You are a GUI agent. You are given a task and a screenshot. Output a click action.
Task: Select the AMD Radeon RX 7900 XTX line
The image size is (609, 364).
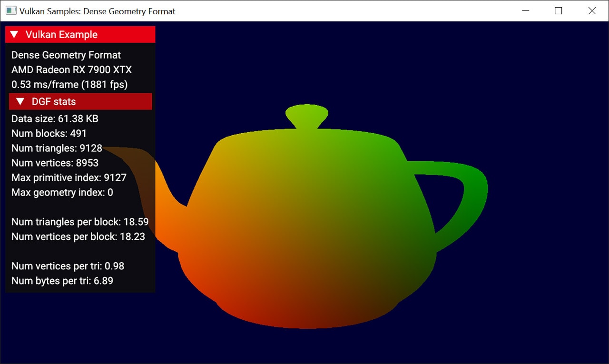(x=71, y=70)
